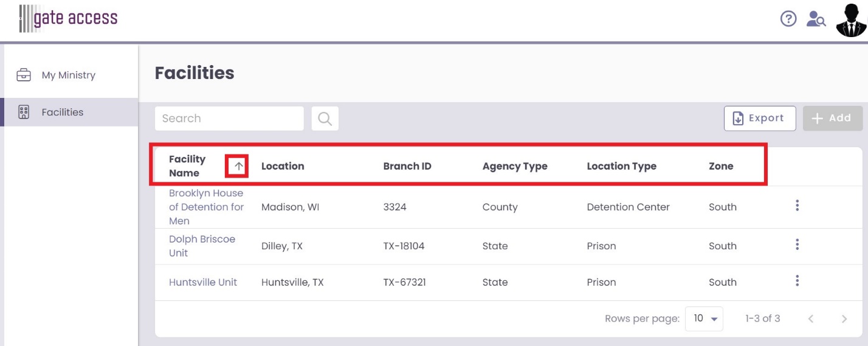868x346 pixels.
Task: Open actions menu for Huntsville Unit row
Action: tap(797, 282)
